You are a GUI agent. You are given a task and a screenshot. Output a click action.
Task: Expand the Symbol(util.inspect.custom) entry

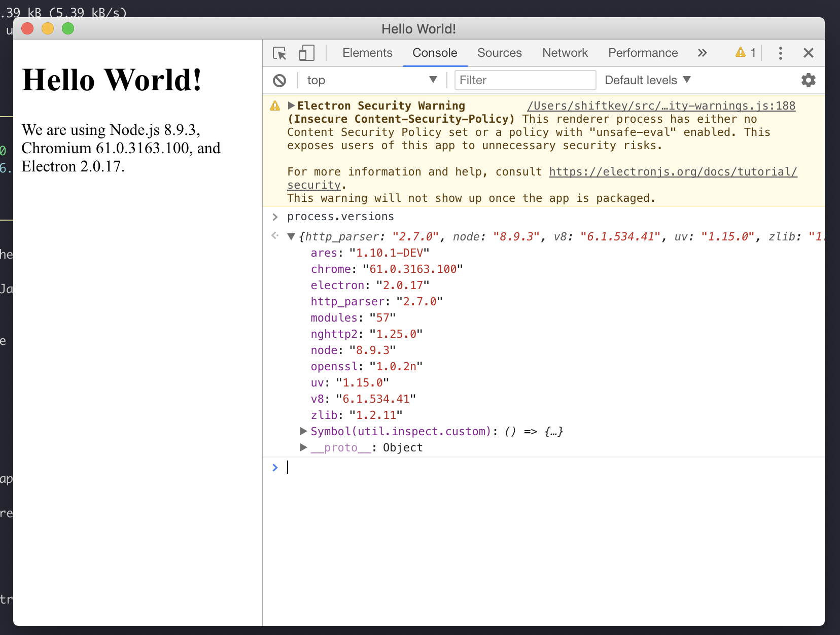[x=303, y=432]
